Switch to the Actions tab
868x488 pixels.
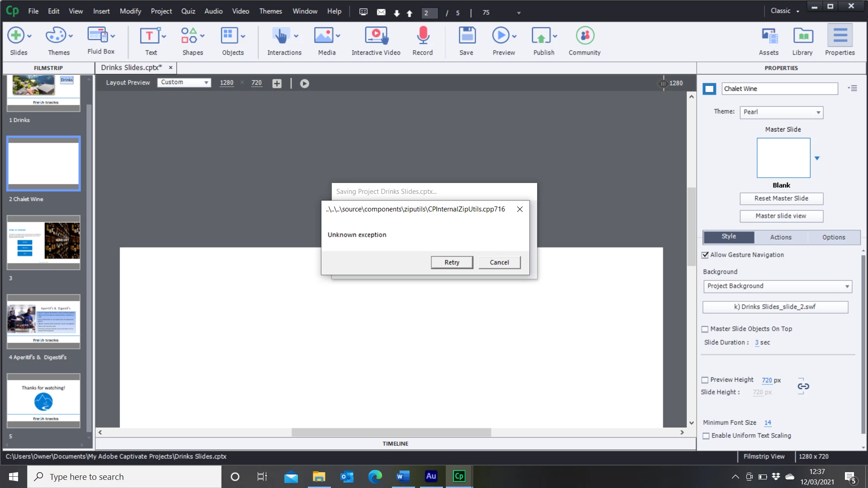point(781,238)
